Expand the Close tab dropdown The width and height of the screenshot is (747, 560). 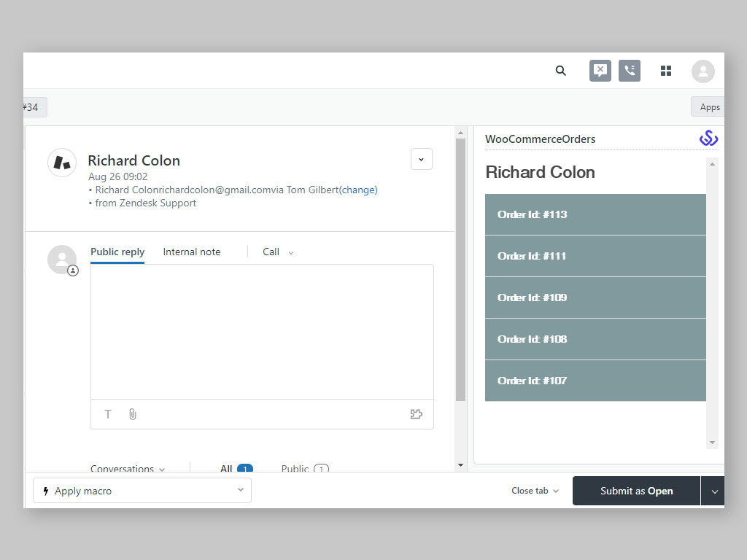coord(535,491)
